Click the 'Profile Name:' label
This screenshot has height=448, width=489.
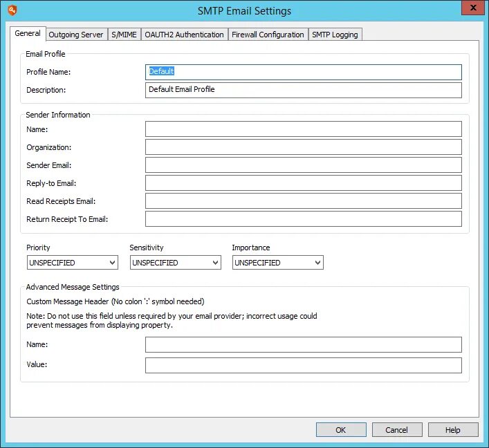click(x=48, y=72)
